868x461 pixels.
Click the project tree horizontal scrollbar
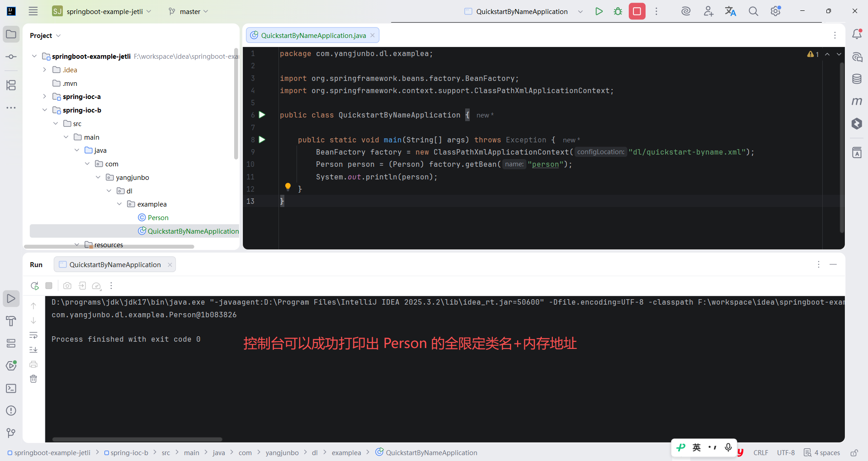pyautogui.click(x=109, y=247)
